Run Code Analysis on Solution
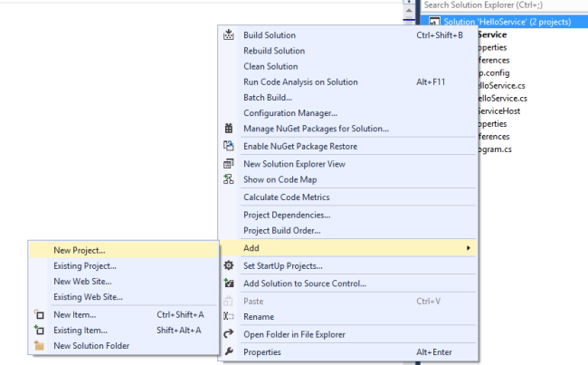 point(300,82)
